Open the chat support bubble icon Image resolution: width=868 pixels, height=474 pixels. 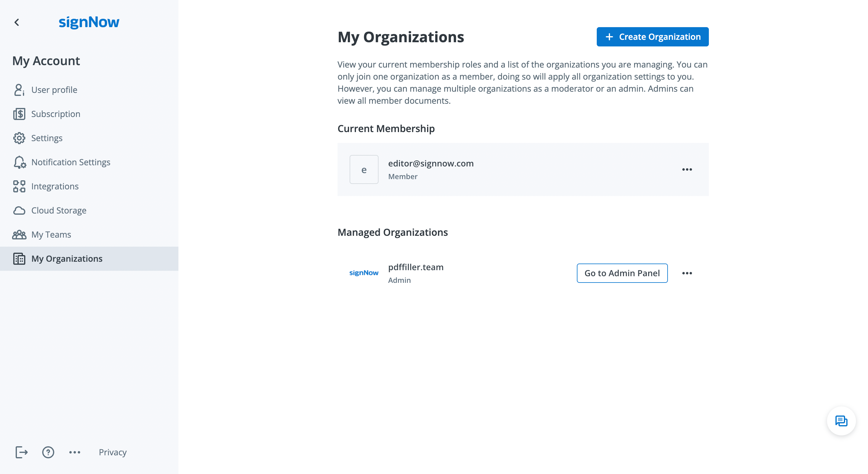coord(841,421)
